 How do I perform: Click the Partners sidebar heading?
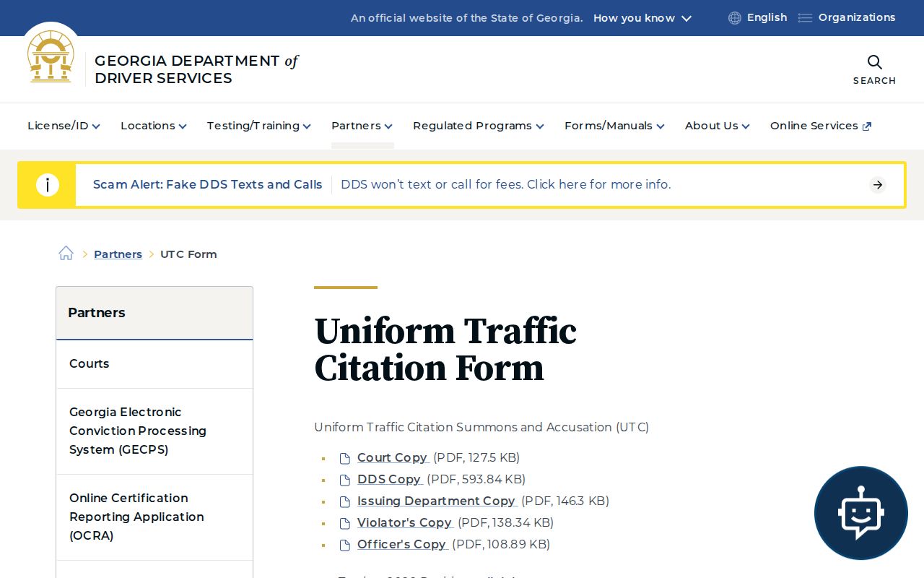tap(97, 313)
